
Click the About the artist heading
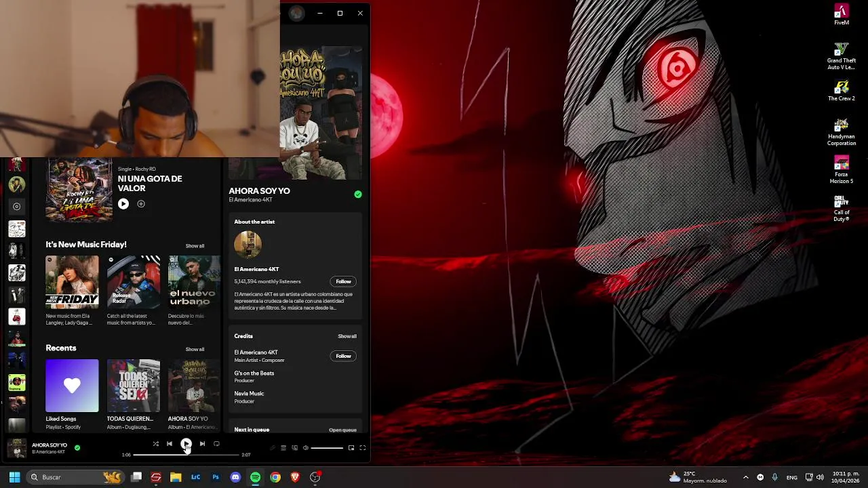(x=254, y=222)
